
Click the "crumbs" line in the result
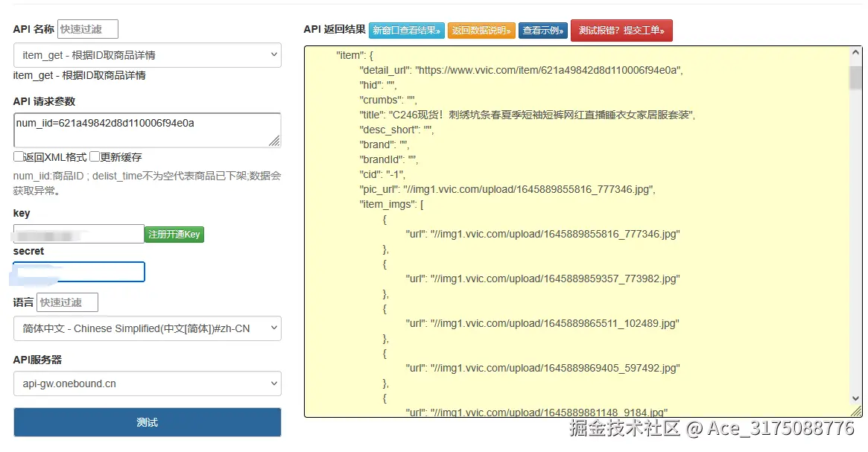(x=388, y=100)
